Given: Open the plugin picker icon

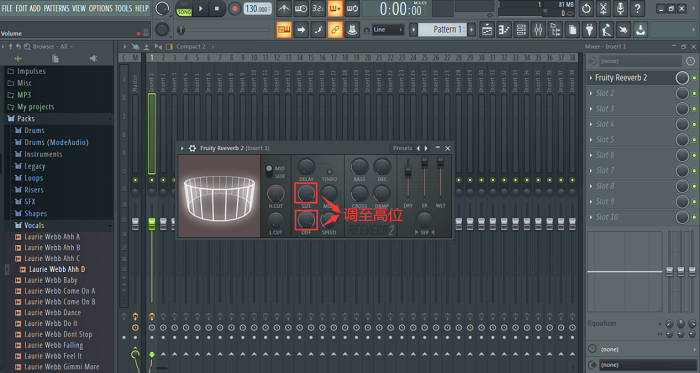Looking at the screenshot, I should (x=589, y=30).
